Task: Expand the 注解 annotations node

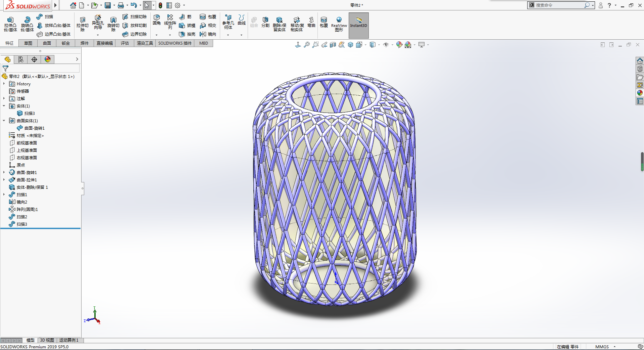Action: pos(4,98)
